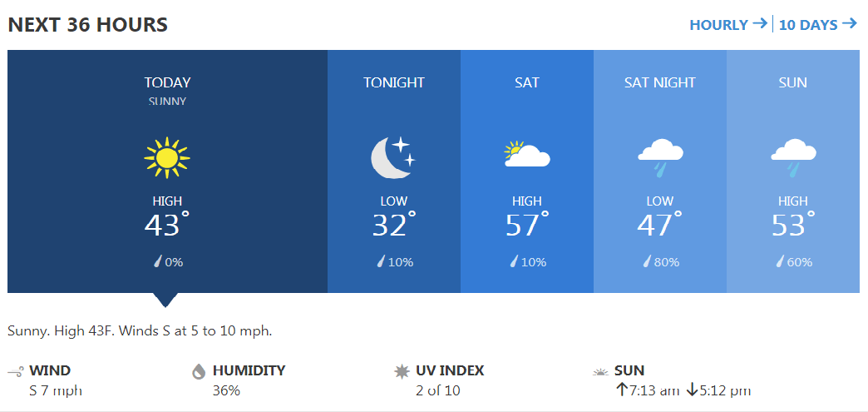
Task: Click the partly cloudy icon for Sat
Action: (527, 156)
